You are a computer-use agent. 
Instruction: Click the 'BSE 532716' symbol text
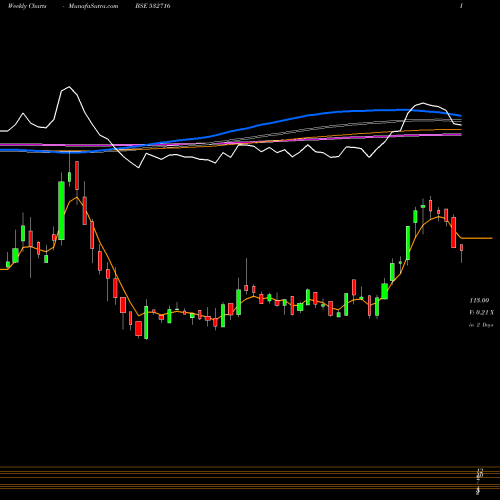tap(153, 6)
